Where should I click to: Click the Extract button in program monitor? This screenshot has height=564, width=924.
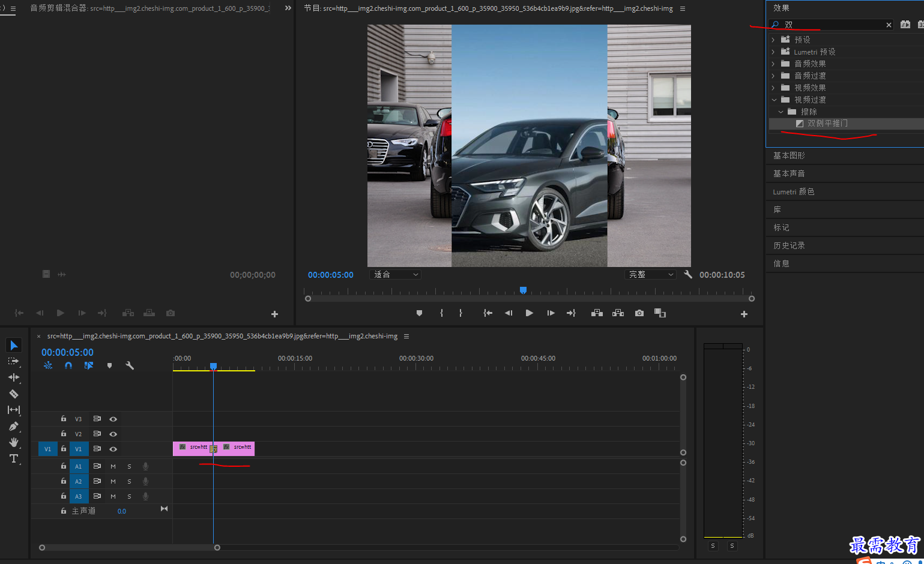618,313
